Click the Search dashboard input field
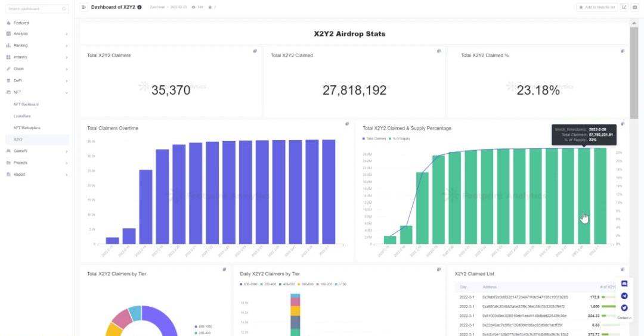 coord(35,9)
